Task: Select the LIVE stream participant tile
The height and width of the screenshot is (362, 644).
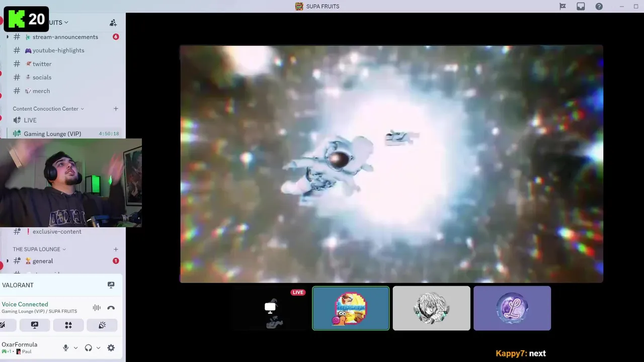Action: [270, 308]
